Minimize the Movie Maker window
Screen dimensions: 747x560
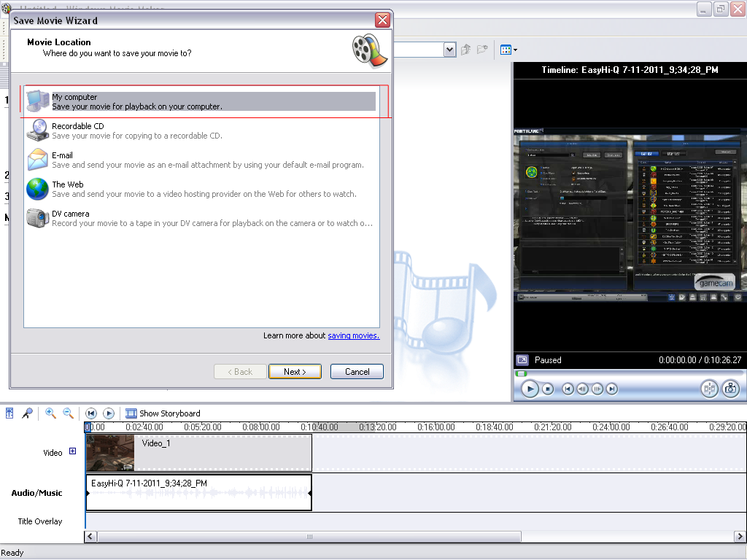[704, 9]
